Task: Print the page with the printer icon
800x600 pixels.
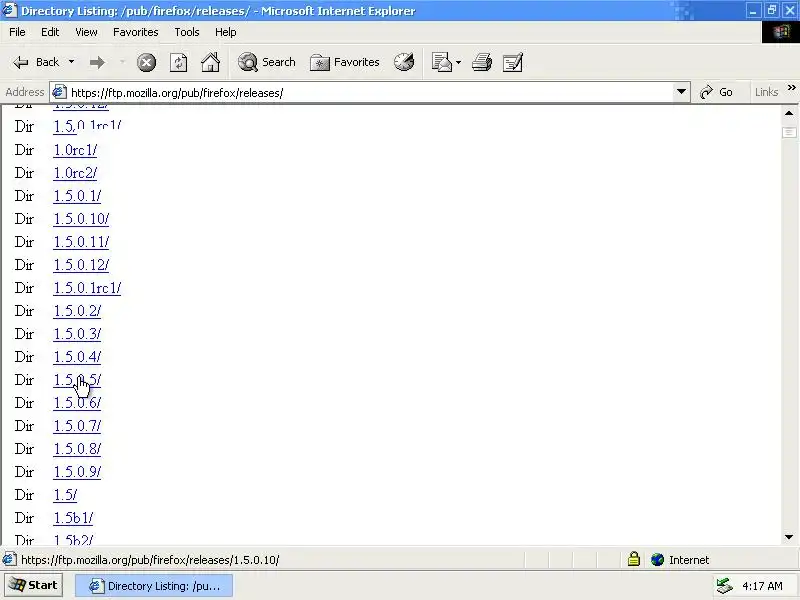Action: tap(482, 62)
